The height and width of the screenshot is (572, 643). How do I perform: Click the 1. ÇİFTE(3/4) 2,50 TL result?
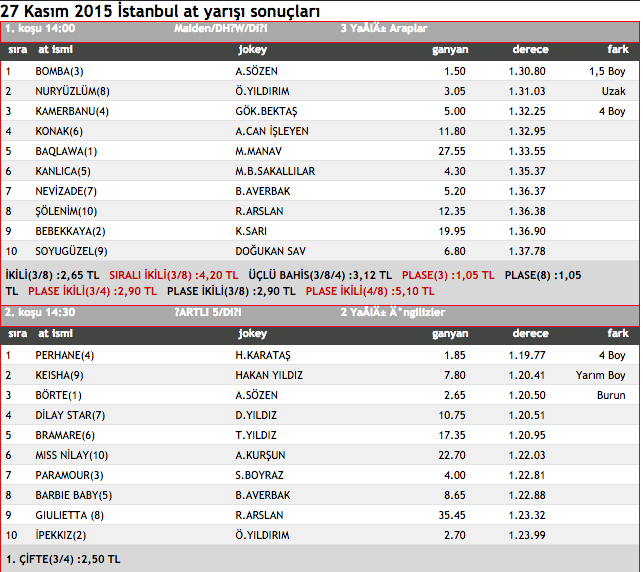[62, 557]
